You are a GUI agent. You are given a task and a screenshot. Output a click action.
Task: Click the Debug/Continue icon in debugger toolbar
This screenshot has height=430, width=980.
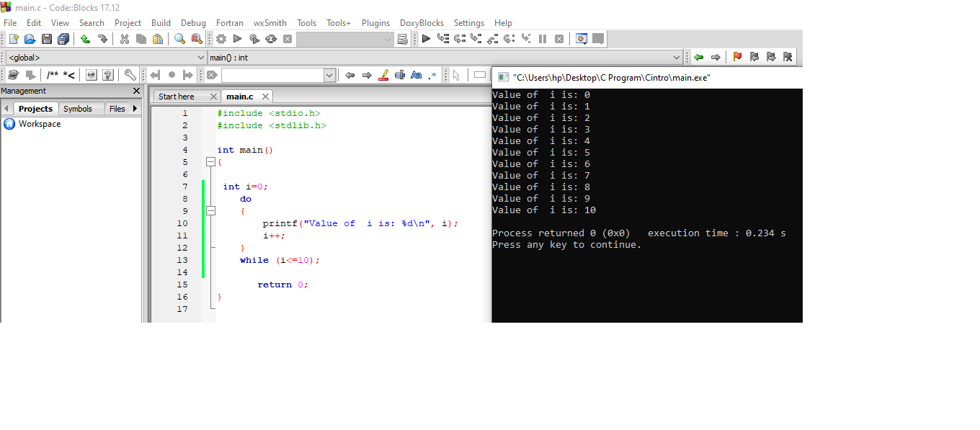coord(426,38)
